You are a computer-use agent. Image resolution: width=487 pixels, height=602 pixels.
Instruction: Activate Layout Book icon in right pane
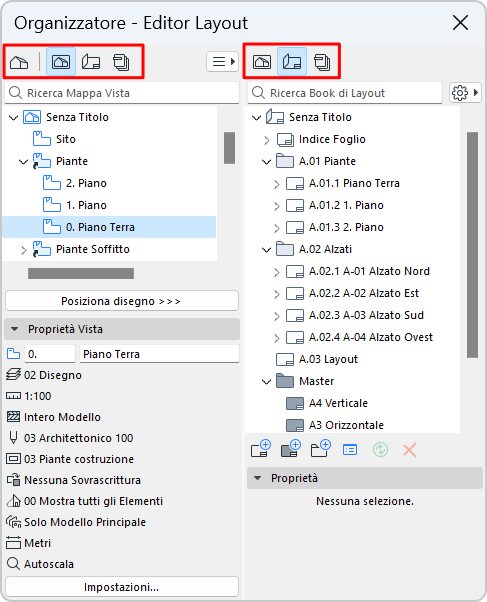point(292,62)
